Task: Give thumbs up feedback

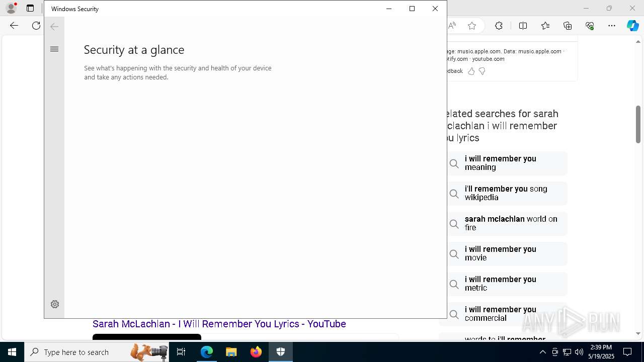Action: [471, 71]
